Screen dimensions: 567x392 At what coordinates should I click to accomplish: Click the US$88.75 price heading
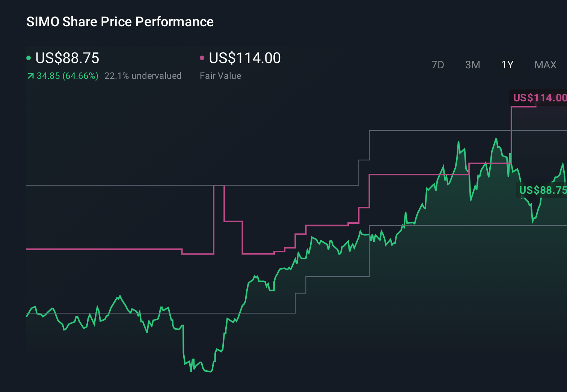coord(67,58)
